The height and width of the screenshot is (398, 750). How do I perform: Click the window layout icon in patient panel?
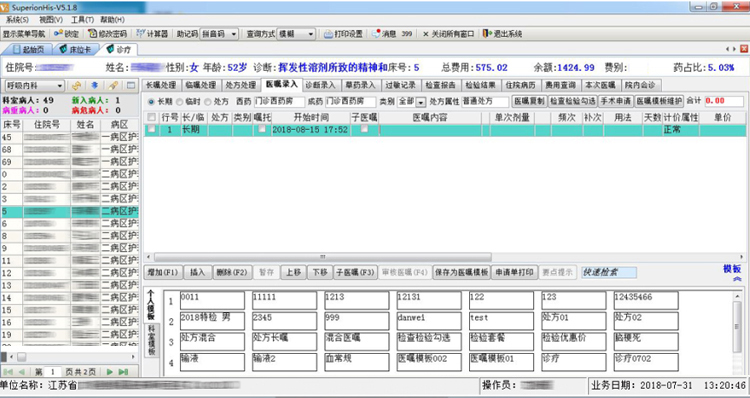tap(131, 86)
